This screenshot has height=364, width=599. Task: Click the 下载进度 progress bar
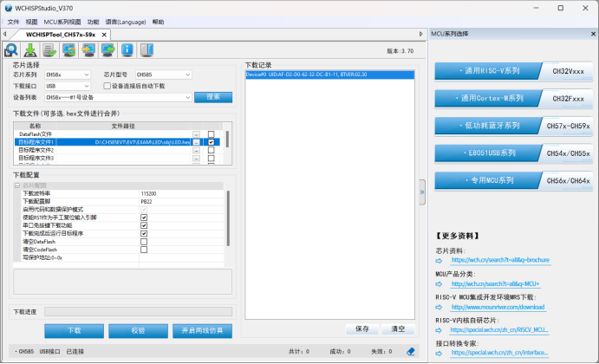click(x=138, y=312)
